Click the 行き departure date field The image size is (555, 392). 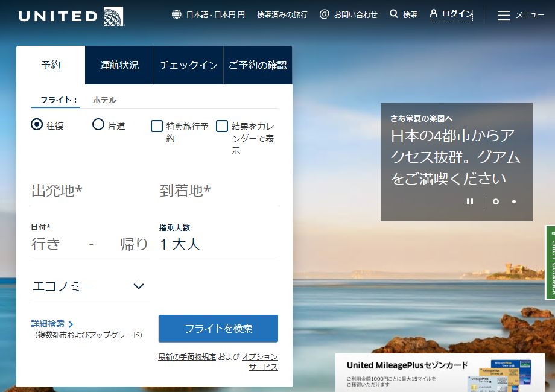[x=45, y=244]
